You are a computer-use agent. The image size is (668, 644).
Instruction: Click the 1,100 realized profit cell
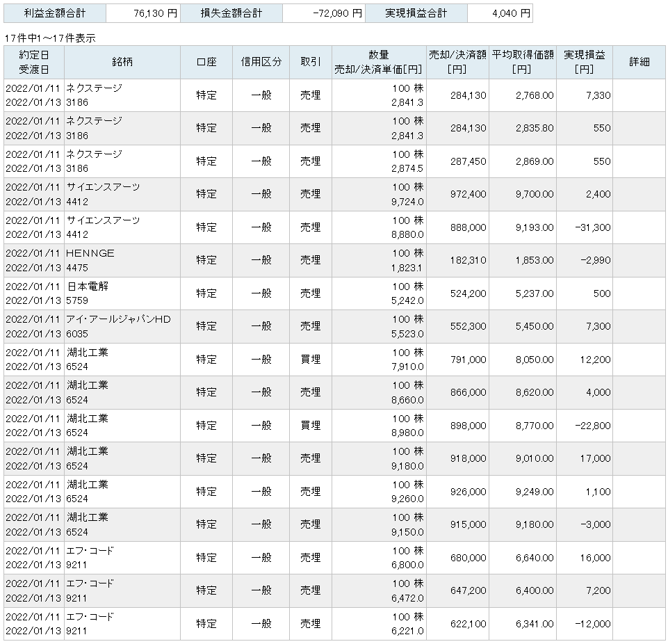[x=585, y=492]
